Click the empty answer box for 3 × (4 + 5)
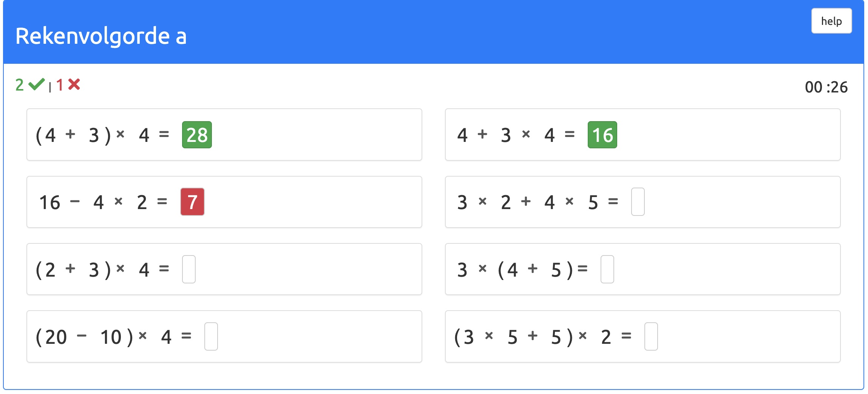The width and height of the screenshot is (868, 394). [607, 269]
